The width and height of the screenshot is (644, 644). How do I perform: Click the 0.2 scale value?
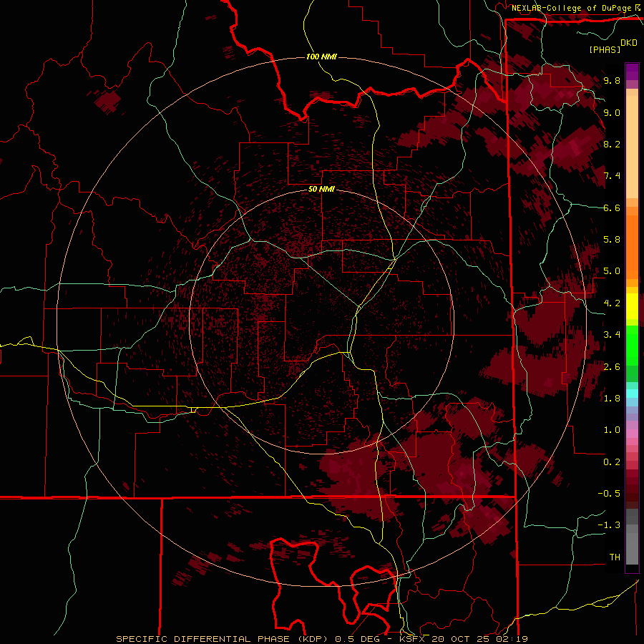click(612, 462)
